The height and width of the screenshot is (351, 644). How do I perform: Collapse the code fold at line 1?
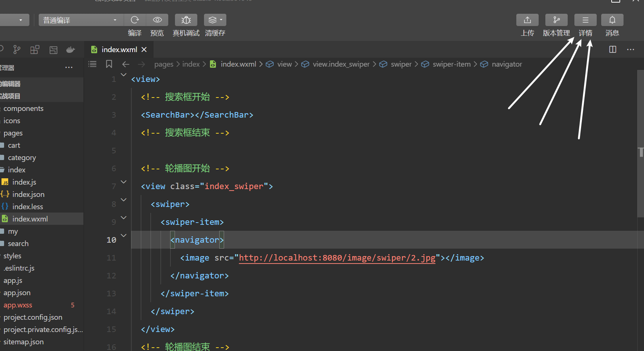pos(124,75)
